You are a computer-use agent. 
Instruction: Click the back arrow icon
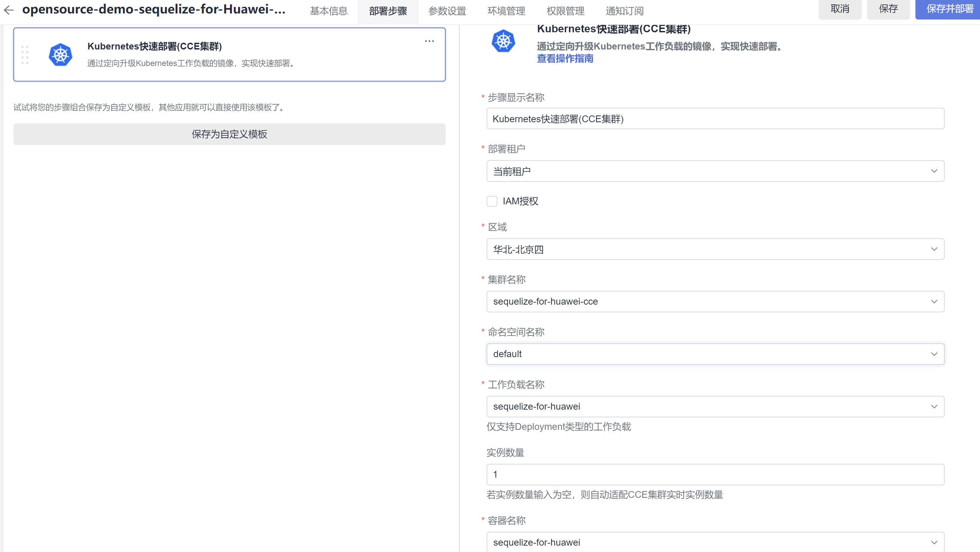(x=9, y=10)
